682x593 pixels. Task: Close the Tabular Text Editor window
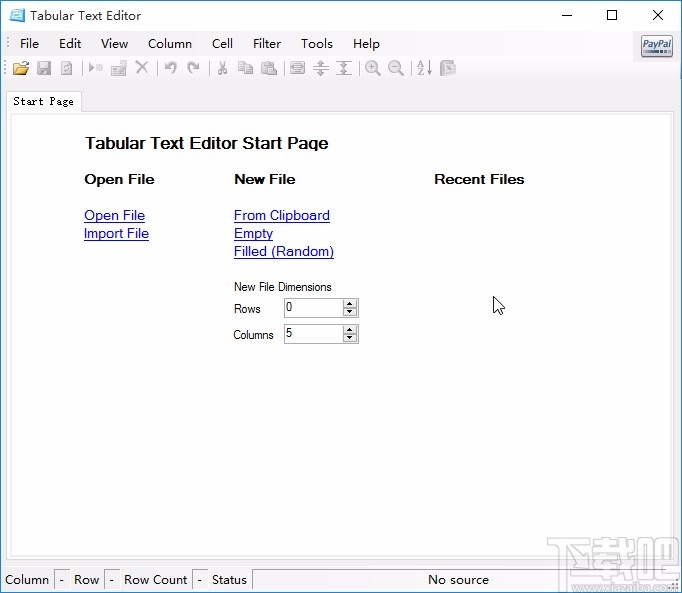658,15
